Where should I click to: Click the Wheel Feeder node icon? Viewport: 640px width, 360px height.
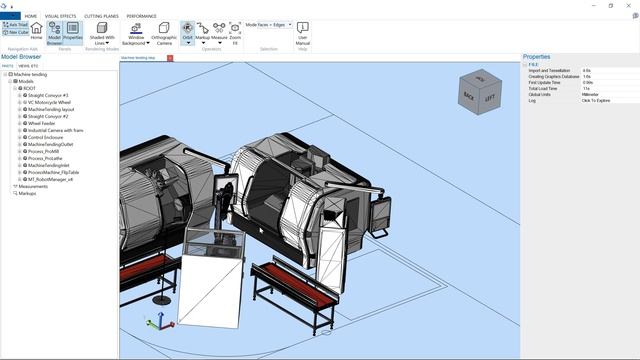(x=25, y=123)
